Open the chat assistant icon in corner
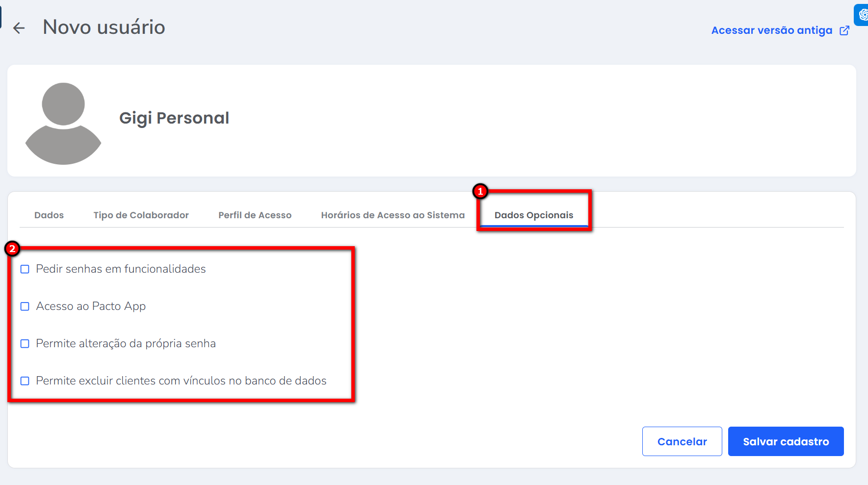868x485 pixels. click(x=862, y=15)
